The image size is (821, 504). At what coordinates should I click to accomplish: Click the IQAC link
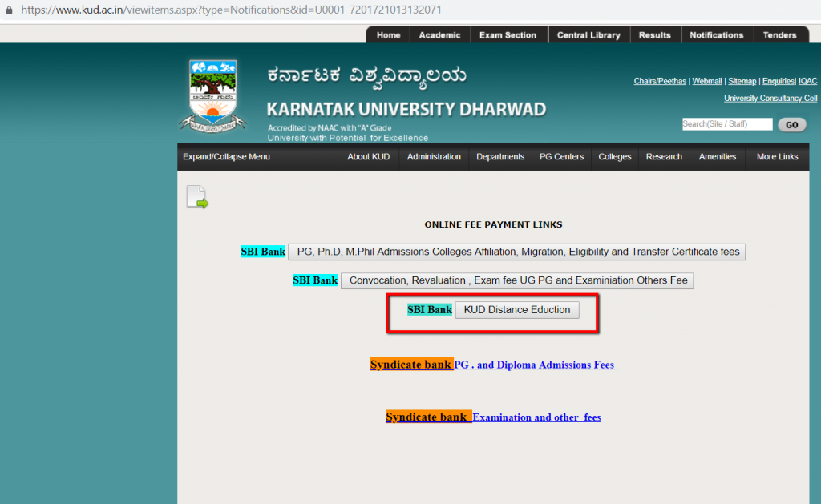click(x=807, y=80)
